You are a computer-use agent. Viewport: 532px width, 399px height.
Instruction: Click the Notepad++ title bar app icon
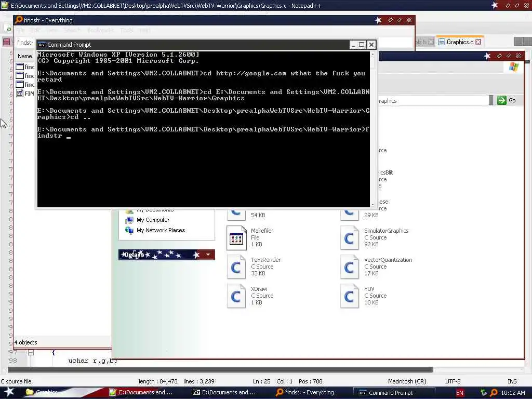pos(4,5)
